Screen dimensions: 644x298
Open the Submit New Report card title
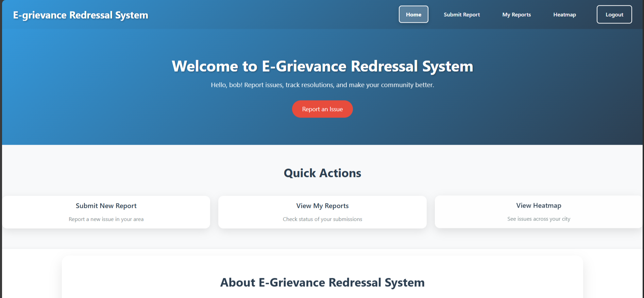106,206
